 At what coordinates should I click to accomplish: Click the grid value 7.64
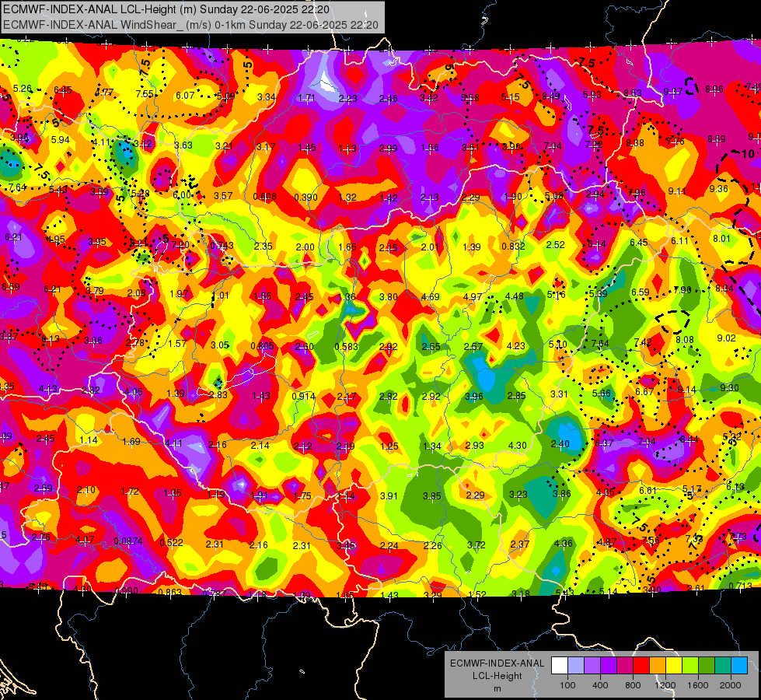[x=17, y=187]
